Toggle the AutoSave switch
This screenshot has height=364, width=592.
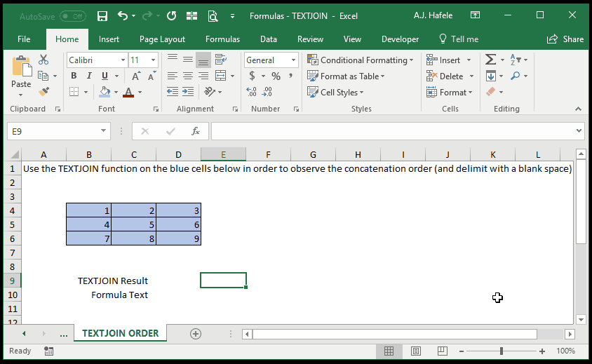(x=73, y=16)
